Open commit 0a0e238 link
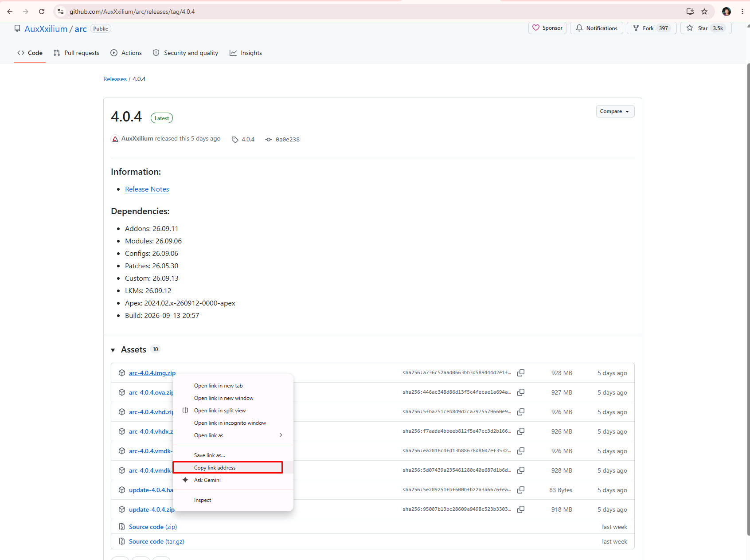This screenshot has width=750, height=560. (x=287, y=140)
